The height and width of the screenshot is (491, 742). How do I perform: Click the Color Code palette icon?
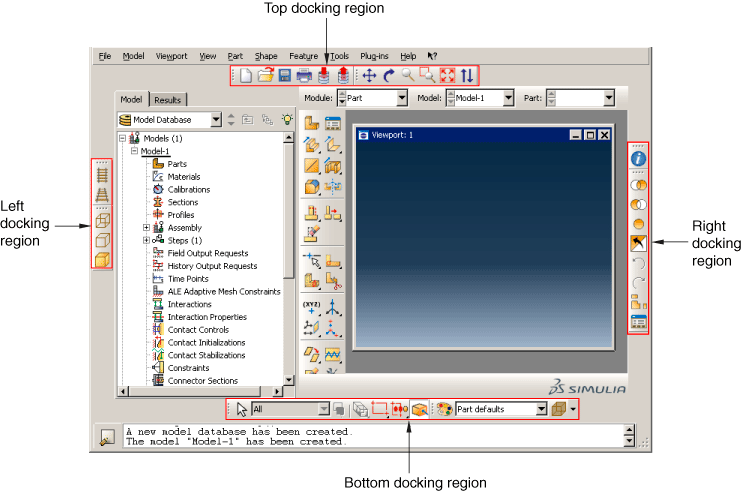(444, 409)
